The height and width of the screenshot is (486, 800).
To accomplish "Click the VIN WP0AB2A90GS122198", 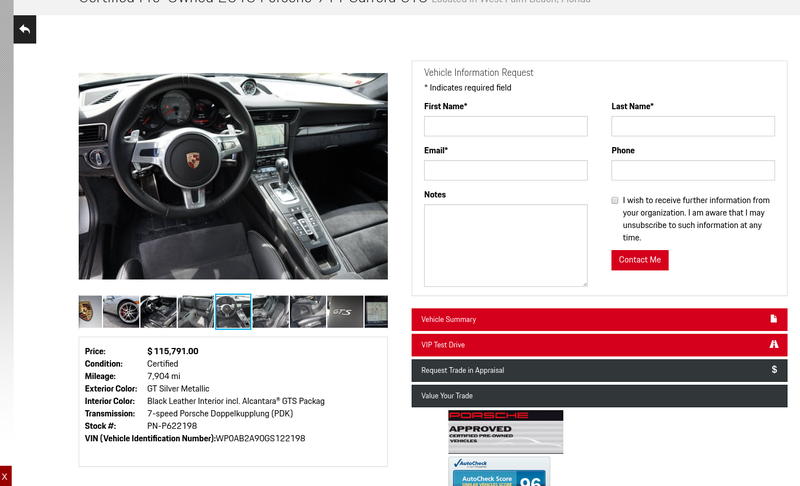I will [260, 439].
